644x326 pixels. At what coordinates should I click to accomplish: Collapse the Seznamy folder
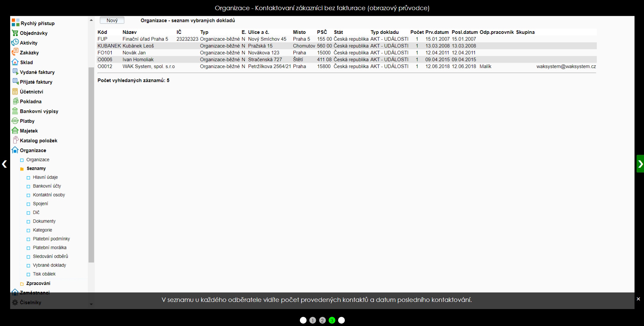[x=36, y=168]
